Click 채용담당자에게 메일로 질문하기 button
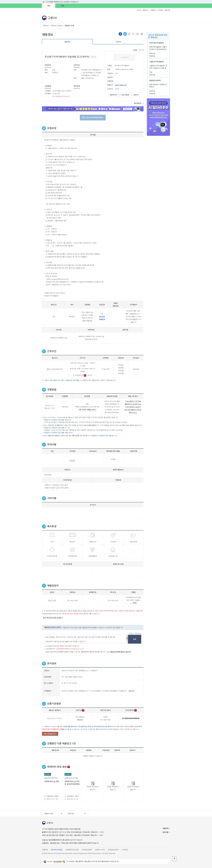 119,652
